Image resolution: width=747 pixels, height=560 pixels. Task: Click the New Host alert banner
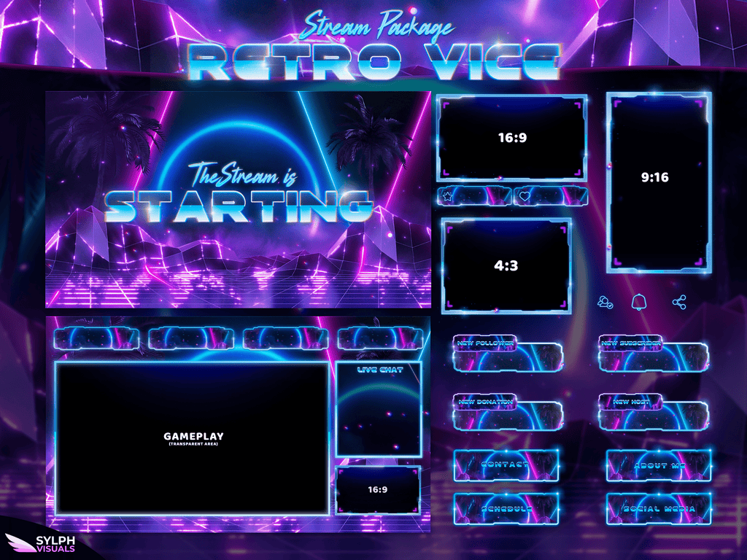(x=652, y=414)
